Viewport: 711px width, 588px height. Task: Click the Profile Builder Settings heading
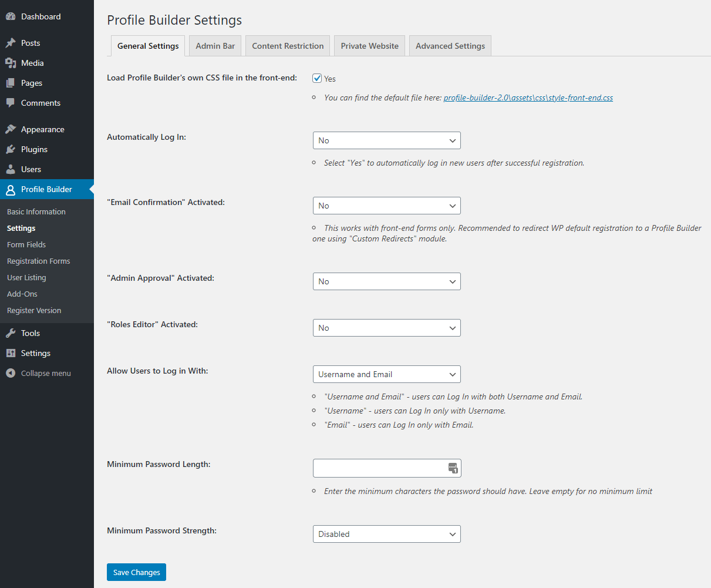coord(174,20)
